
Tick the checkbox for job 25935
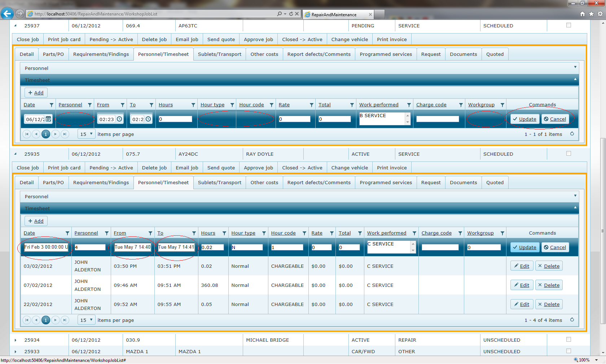pos(569,154)
